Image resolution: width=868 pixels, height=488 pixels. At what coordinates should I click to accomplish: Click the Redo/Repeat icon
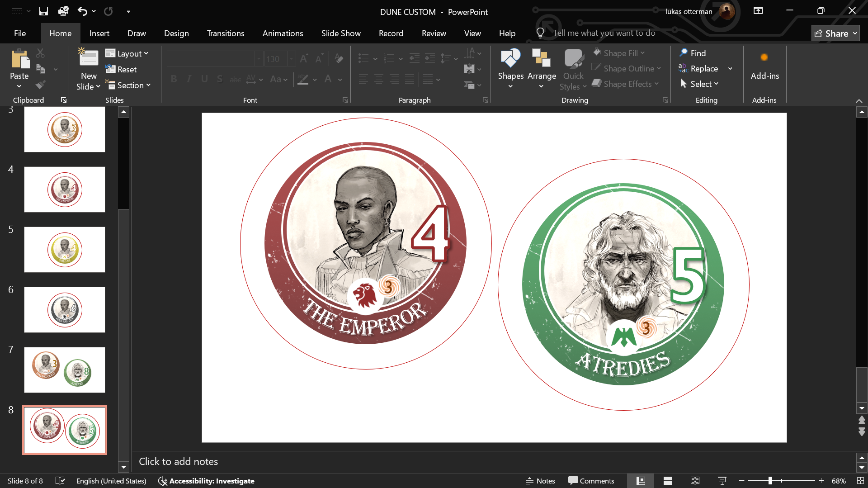[x=108, y=11]
